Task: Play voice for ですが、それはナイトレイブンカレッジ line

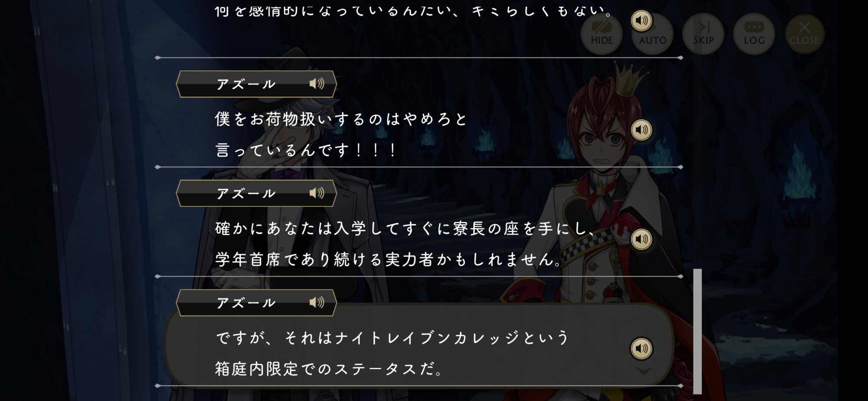Action: [641, 348]
